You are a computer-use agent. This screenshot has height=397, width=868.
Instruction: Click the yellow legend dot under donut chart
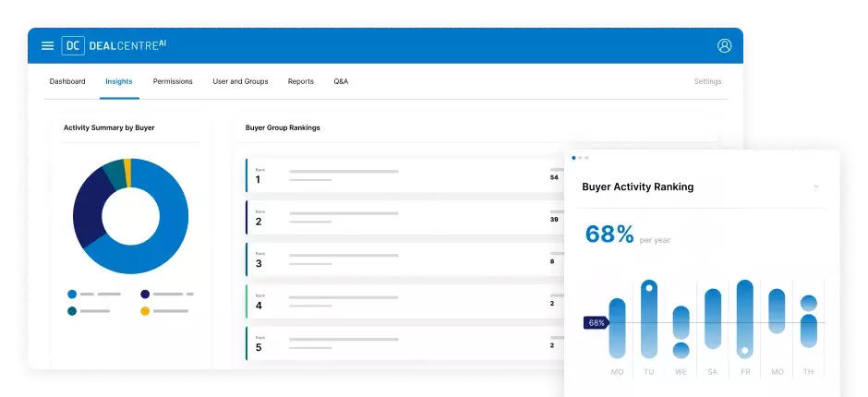145,311
